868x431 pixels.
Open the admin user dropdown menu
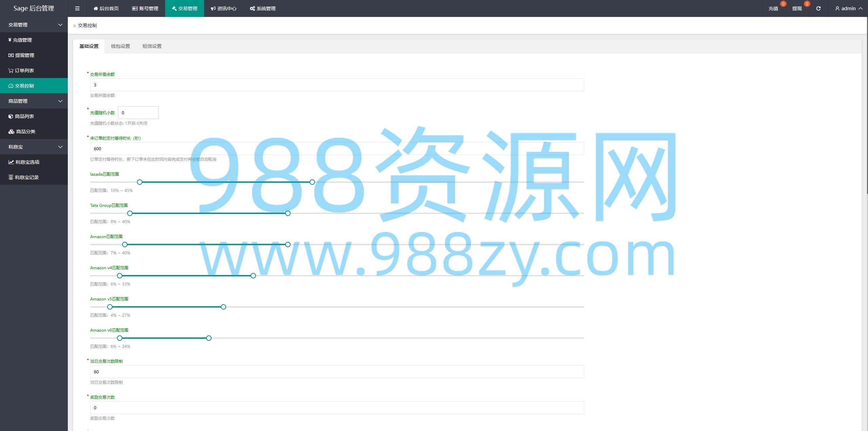(x=849, y=8)
